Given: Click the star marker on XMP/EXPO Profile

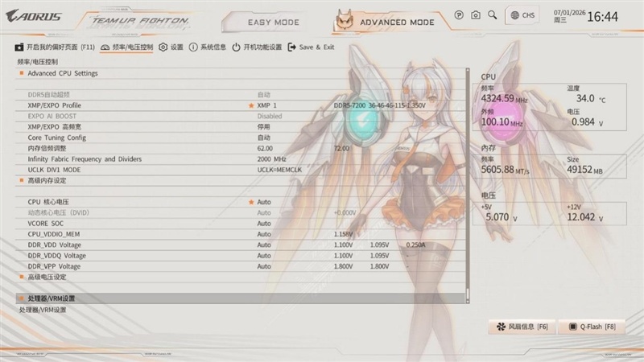Looking at the screenshot, I should coord(251,105).
